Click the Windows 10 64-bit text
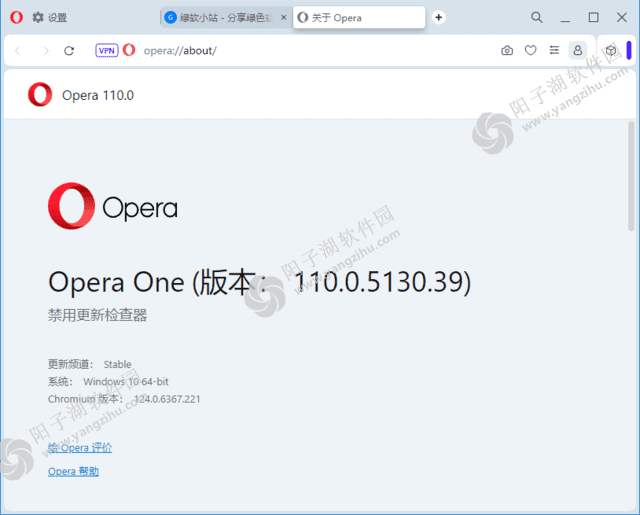 pyautogui.click(x=126, y=382)
